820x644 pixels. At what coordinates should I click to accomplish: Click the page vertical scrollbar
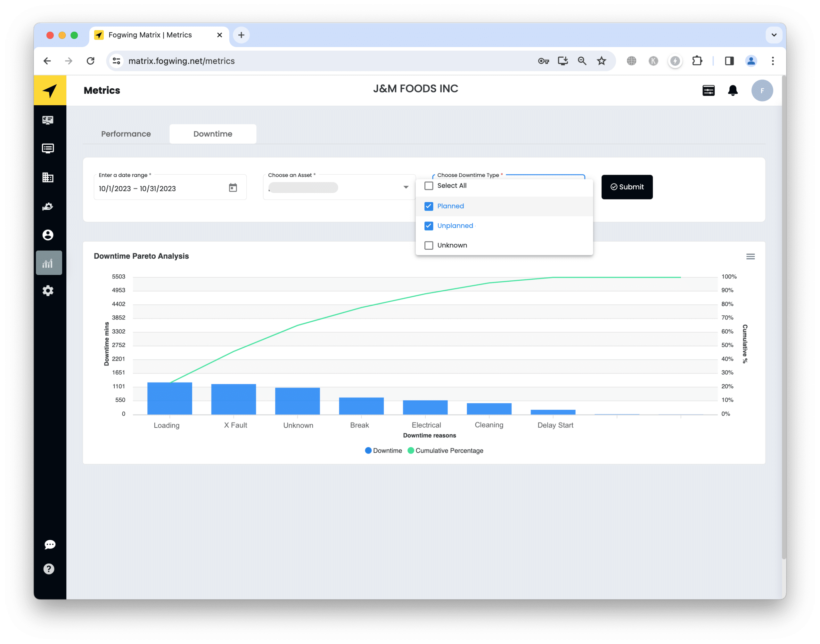(x=783, y=317)
